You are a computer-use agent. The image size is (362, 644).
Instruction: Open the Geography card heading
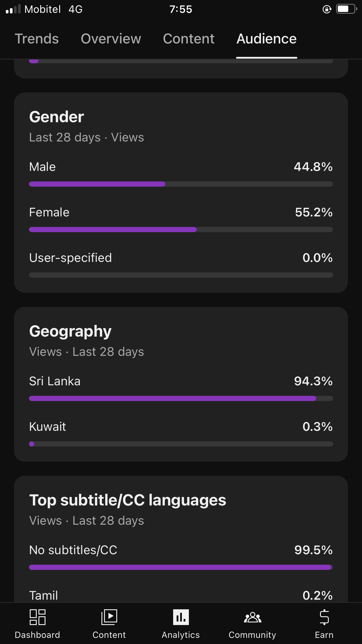click(x=70, y=331)
